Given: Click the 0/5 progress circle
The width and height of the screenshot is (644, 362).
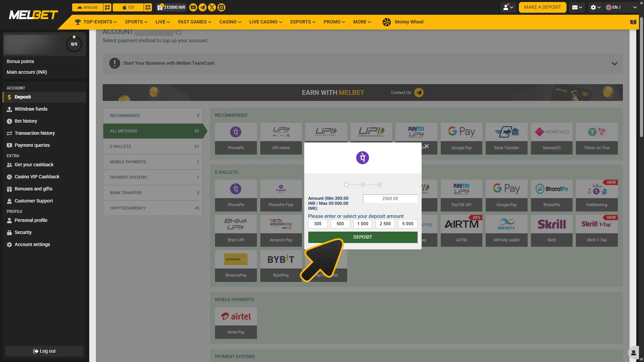Looking at the screenshot, I should coord(74,44).
